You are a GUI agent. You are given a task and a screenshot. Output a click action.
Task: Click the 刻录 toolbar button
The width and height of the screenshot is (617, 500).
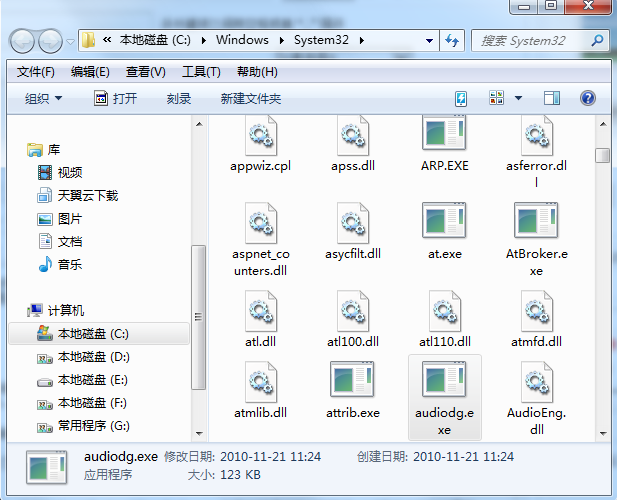point(179,98)
